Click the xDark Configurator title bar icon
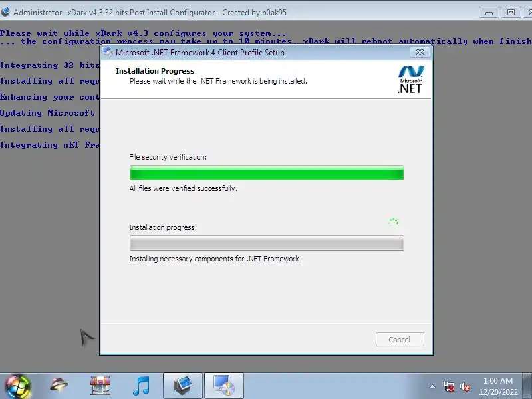 coord(5,12)
